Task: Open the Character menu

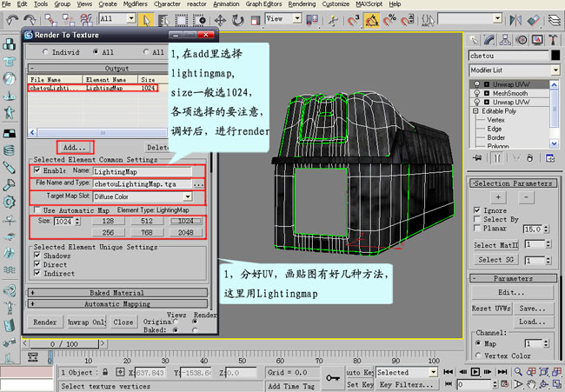Action: coord(167,4)
